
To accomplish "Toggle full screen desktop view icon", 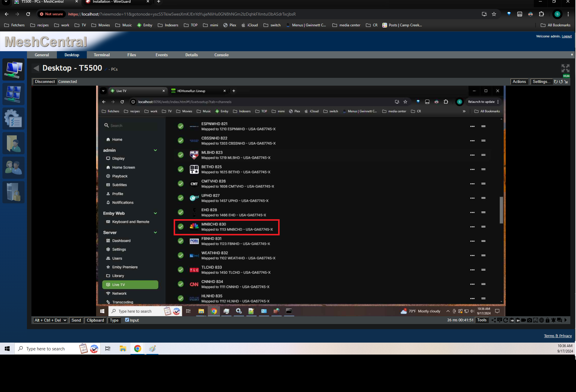I will tap(565, 68).
